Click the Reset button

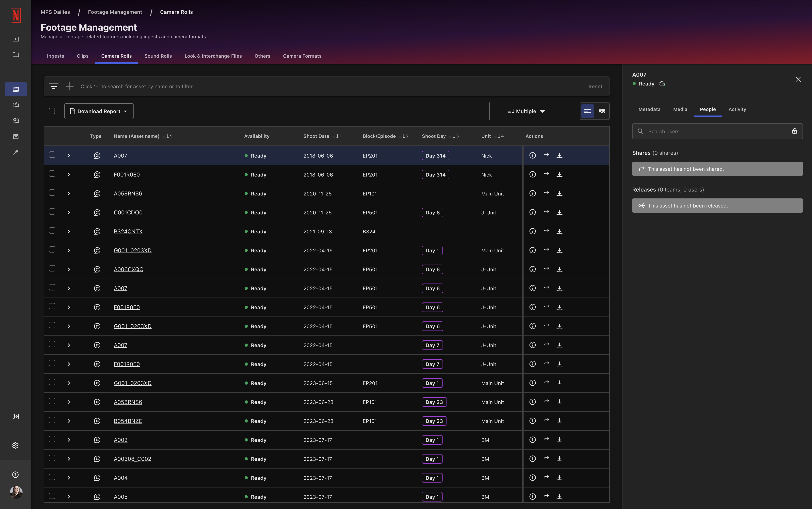[595, 86]
